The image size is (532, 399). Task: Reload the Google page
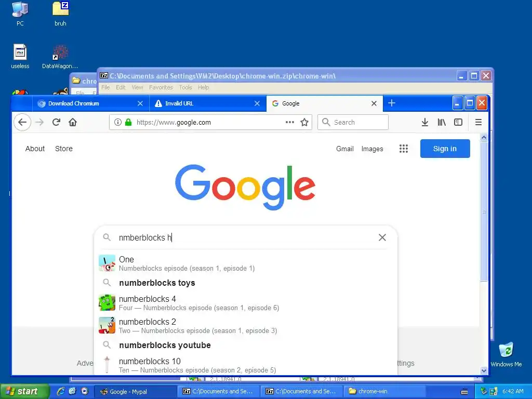coord(56,122)
